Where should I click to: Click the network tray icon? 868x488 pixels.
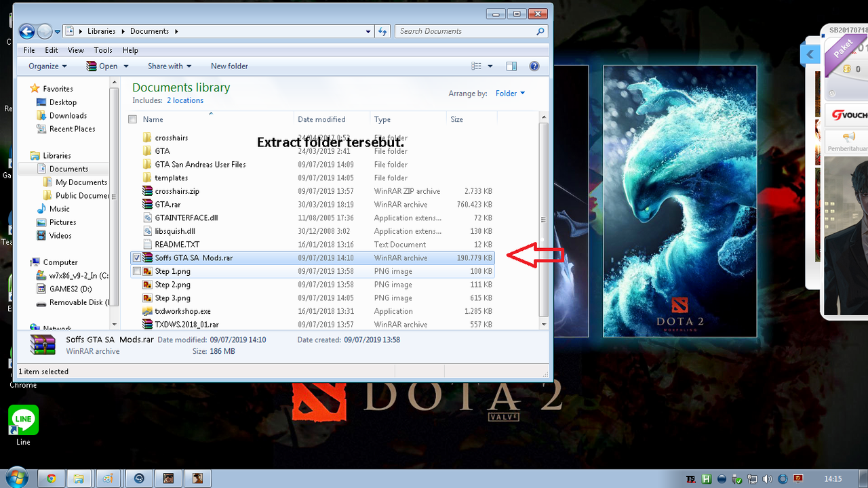pos(753,479)
